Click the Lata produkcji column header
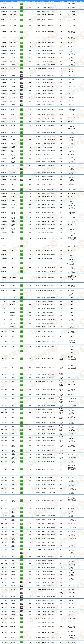Screen dimensions: 84x644 [x=41, y=1]
